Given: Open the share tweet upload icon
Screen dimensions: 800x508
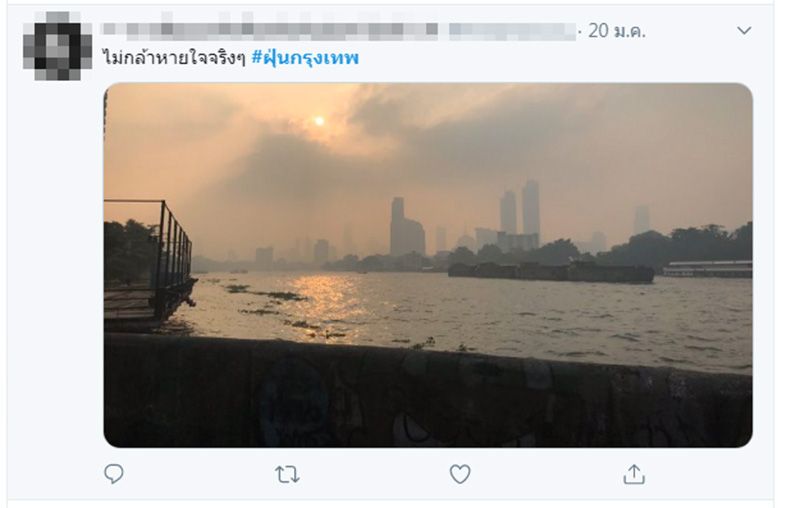Looking at the screenshot, I should 634,474.
